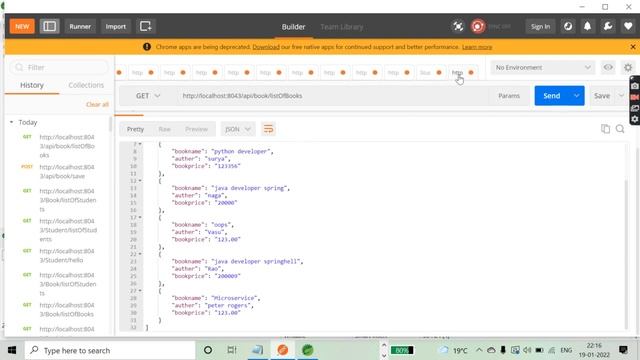The width and height of the screenshot is (640, 360).
Task: Click the Import button
Action: coord(116,27)
